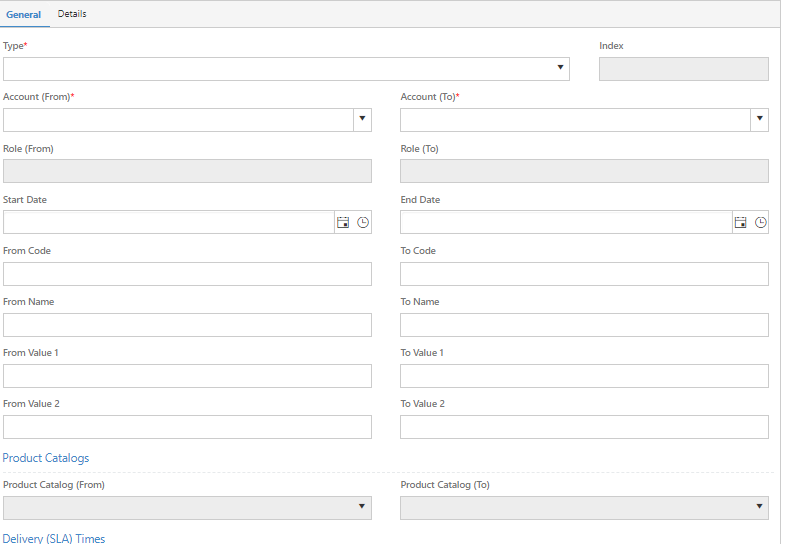Focus the To Code text field

(x=584, y=274)
